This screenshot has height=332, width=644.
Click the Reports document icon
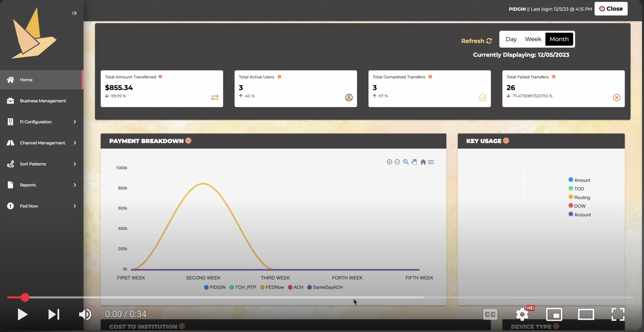[x=11, y=185]
